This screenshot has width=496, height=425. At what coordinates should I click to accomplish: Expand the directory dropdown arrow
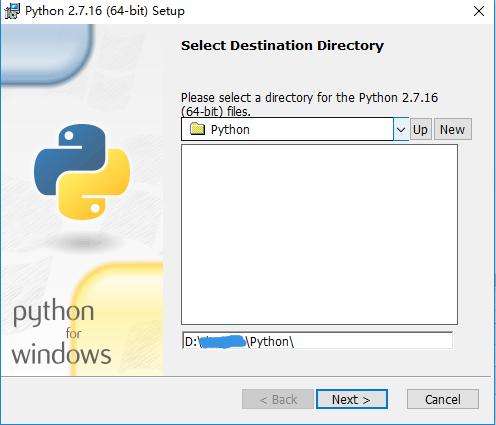tap(401, 129)
